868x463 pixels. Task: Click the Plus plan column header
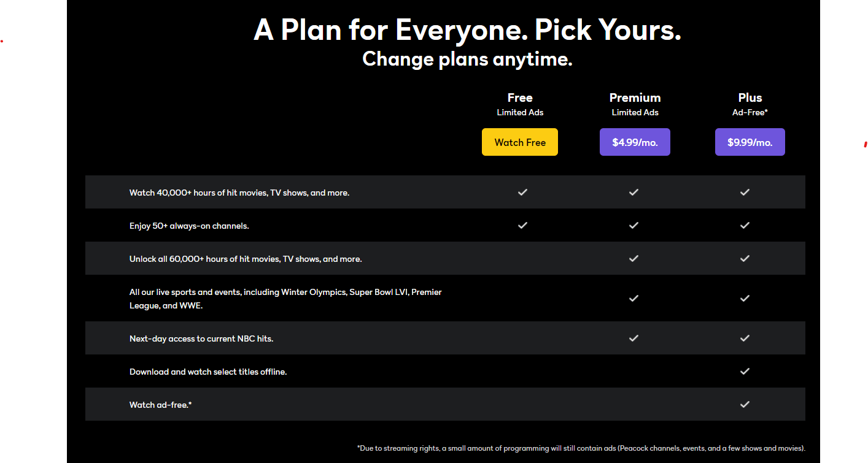point(750,98)
